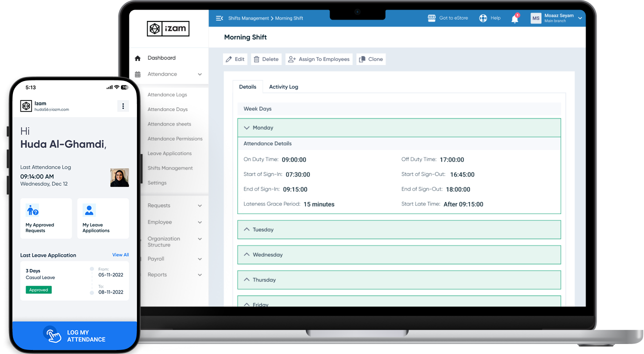The height and width of the screenshot is (354, 644).
Task: Collapse the Monday weekday section
Action: coord(246,128)
